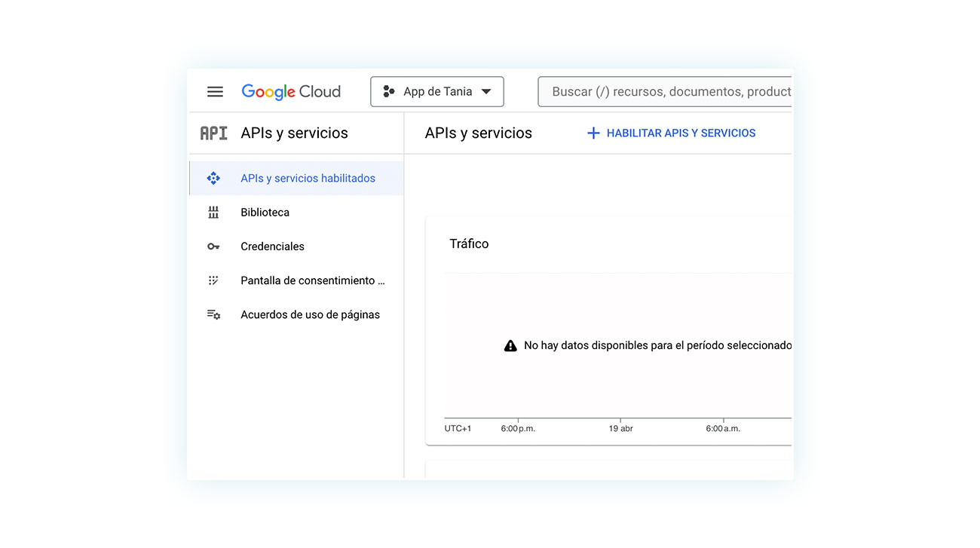Click the APIs y servicios page title

pyautogui.click(x=479, y=133)
